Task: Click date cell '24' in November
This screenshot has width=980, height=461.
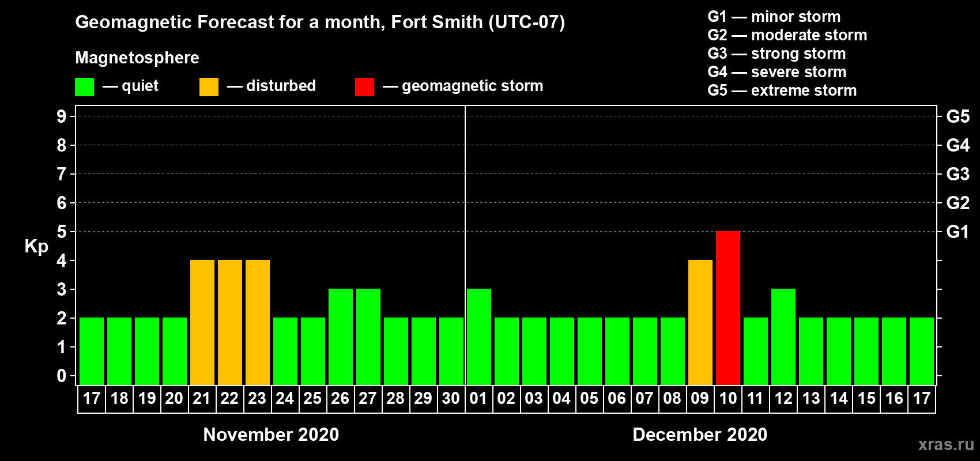Action: pyautogui.click(x=285, y=399)
